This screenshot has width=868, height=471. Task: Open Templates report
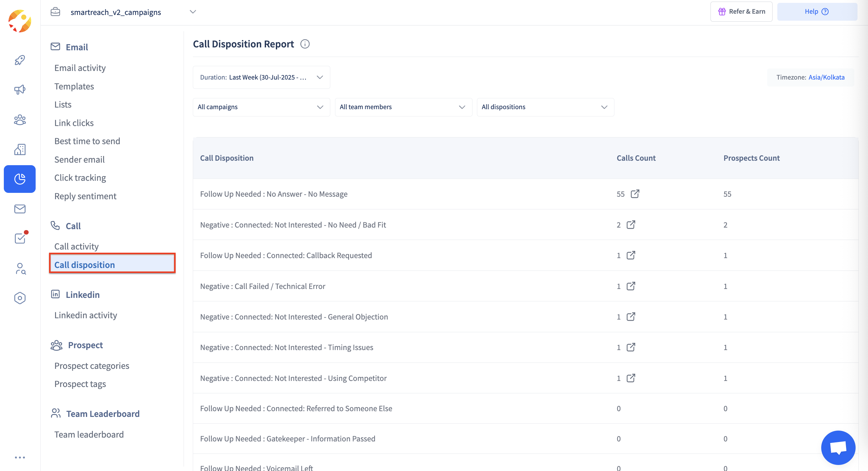74,86
